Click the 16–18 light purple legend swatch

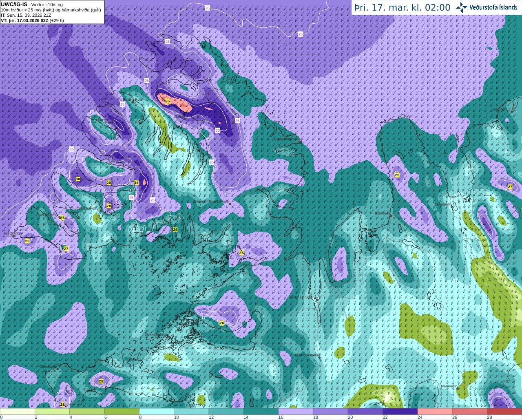click(296, 411)
